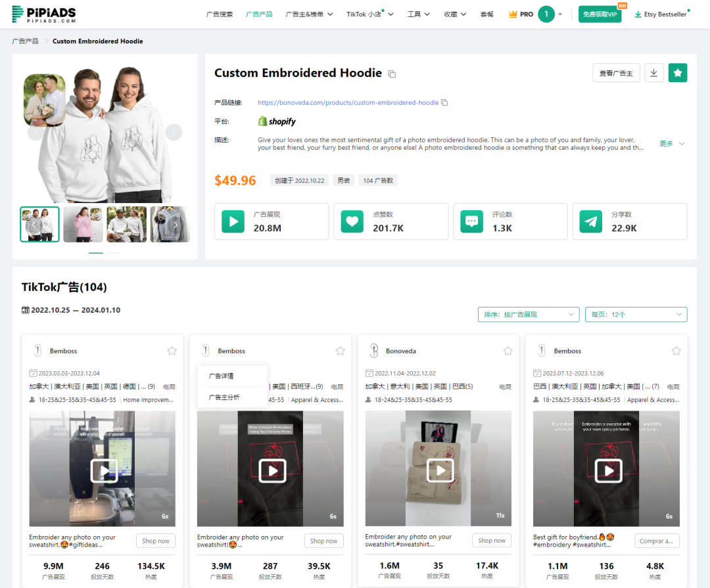Screen dimensions: 710x588
Task: Select the gray hoodie thumbnail
Action: click(170, 224)
